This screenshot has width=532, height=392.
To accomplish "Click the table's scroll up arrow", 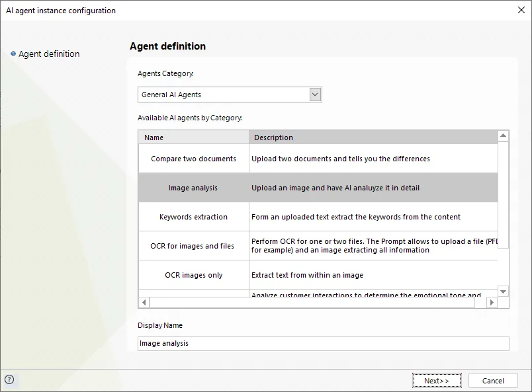I will coord(503,136).
